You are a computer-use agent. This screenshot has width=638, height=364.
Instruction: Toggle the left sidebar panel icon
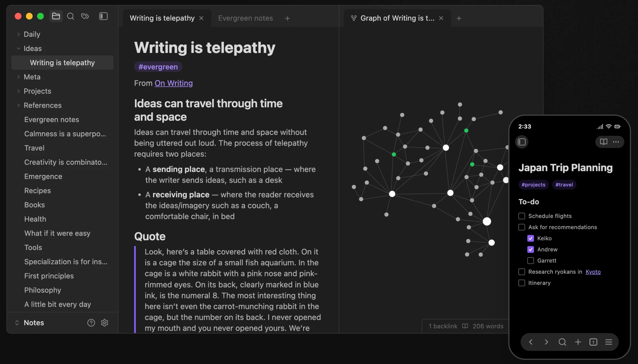(103, 16)
